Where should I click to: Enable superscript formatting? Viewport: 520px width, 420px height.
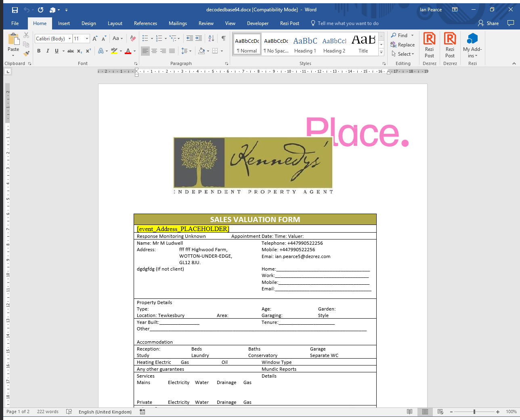[x=88, y=51]
